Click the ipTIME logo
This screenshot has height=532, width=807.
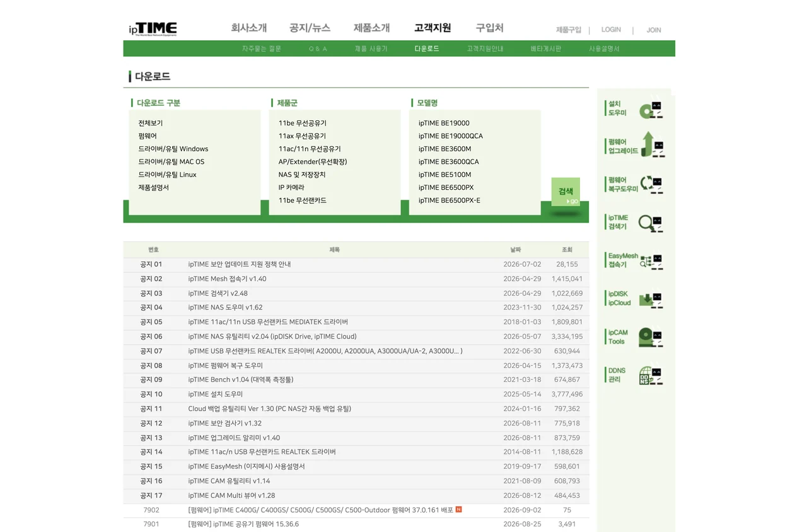[153, 29]
